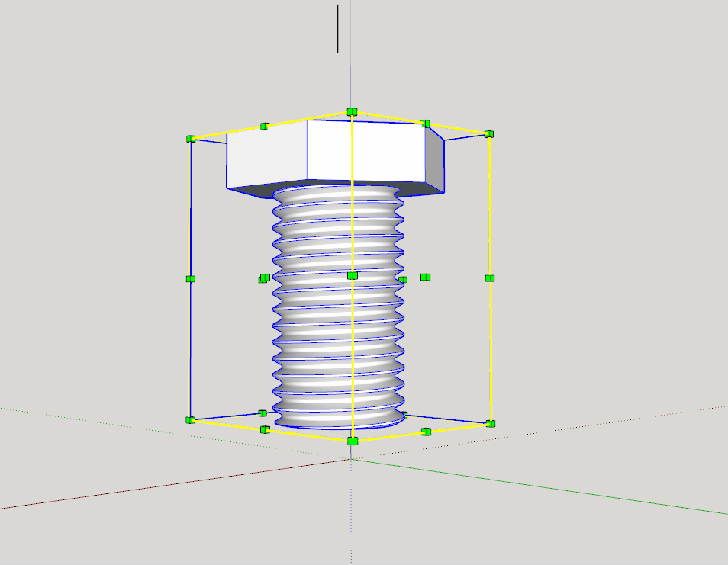
Task: Select the threaded shank of the bolt
Action: tap(338, 307)
